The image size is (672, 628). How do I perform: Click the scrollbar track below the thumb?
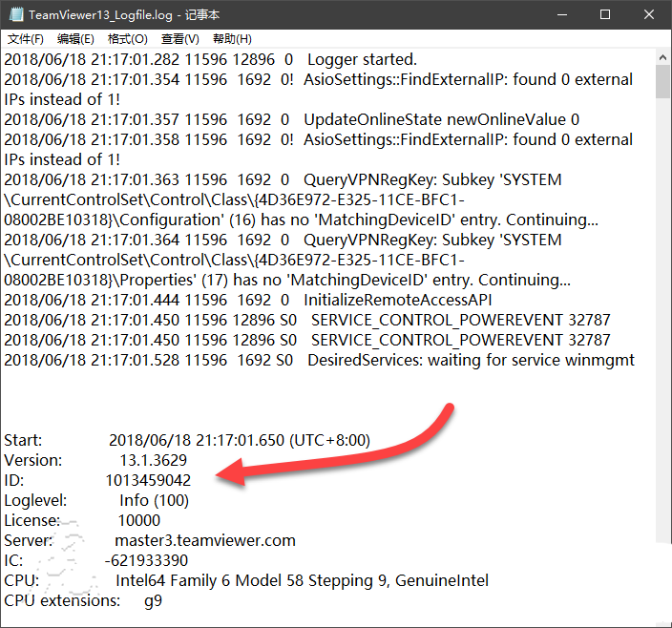(662, 322)
